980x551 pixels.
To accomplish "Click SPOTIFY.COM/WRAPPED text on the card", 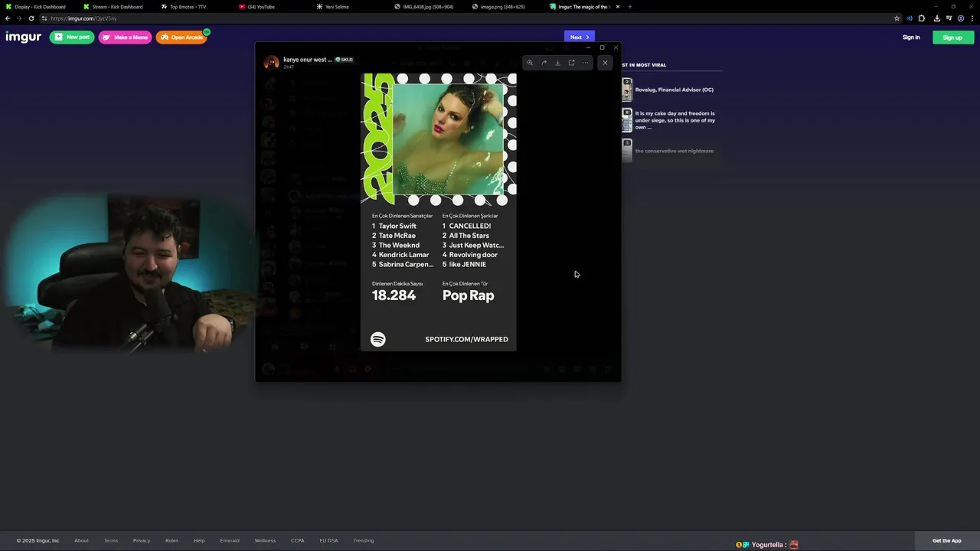I will click(466, 339).
